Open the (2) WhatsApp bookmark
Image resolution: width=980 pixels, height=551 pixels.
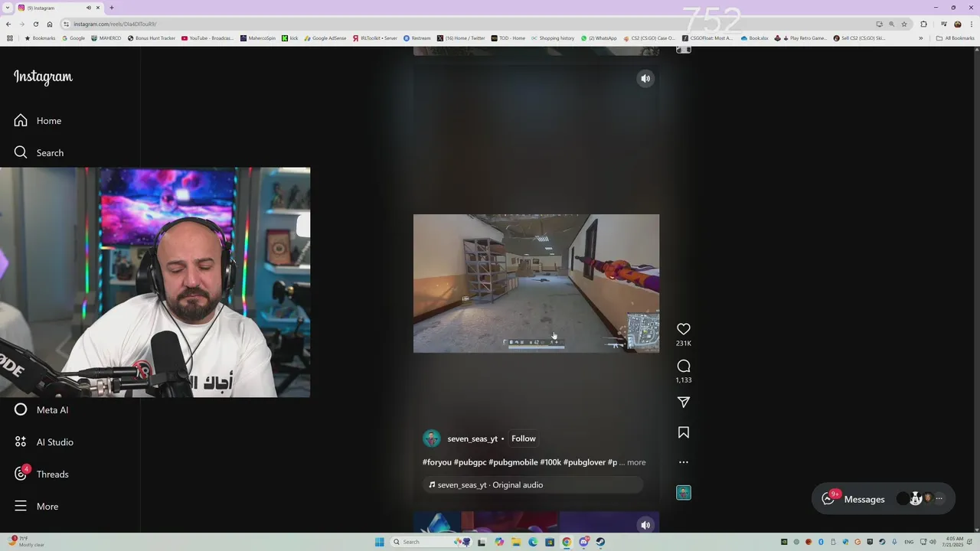pos(599,37)
